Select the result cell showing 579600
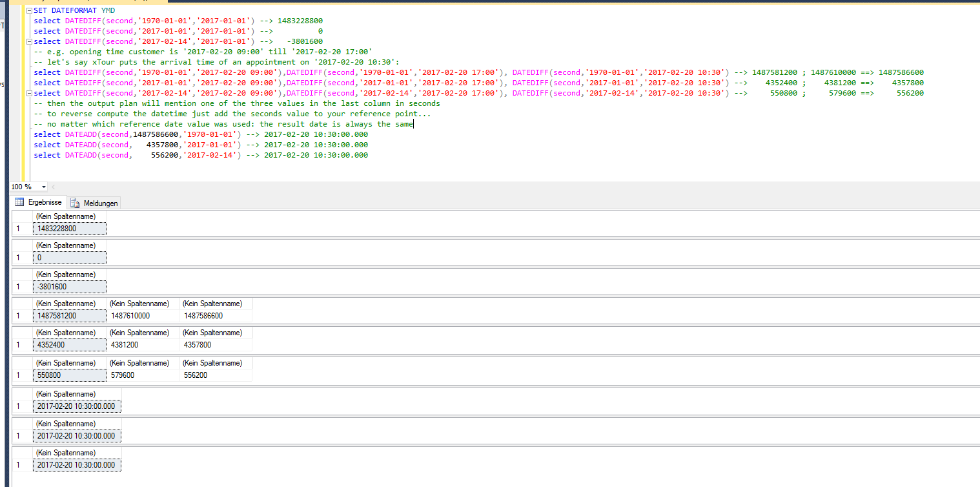This screenshot has height=487, width=980. click(142, 375)
